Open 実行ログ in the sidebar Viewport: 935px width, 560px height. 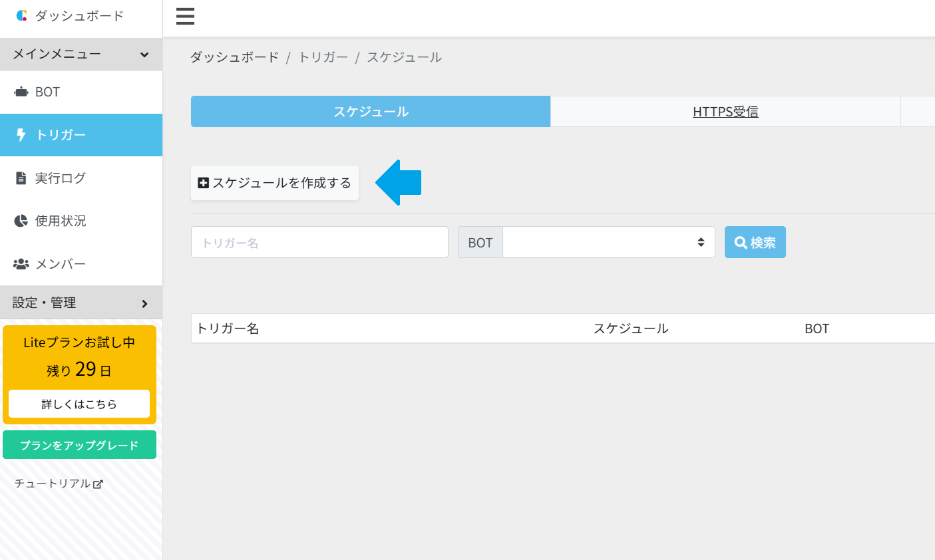[x=81, y=178]
